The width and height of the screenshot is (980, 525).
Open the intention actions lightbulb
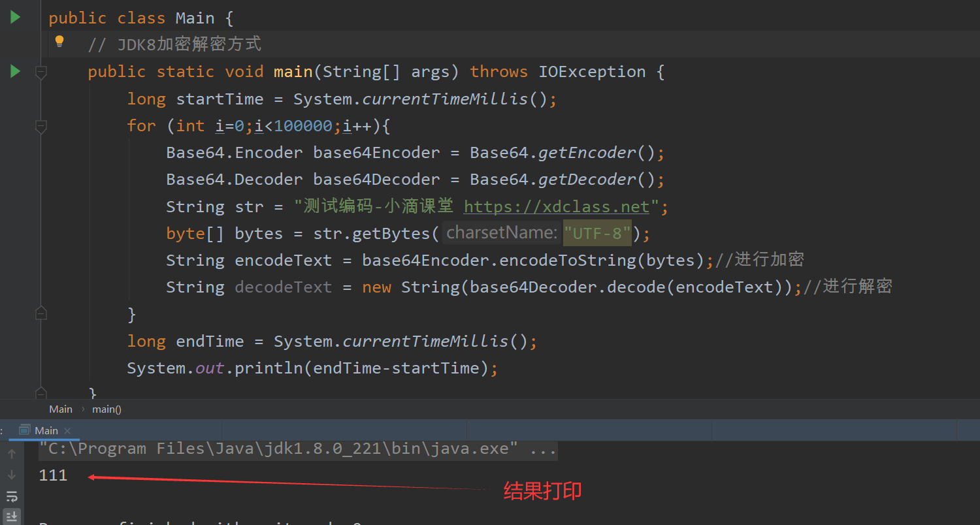pos(59,41)
